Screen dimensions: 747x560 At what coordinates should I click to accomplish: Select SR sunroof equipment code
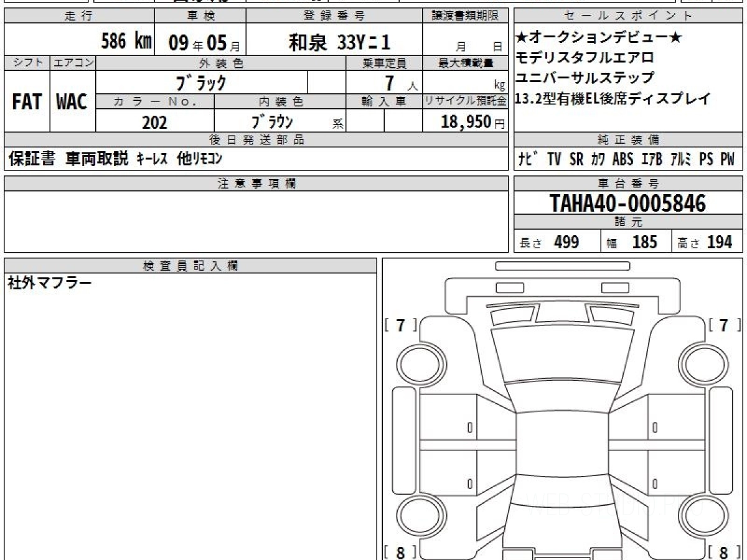[x=576, y=159]
